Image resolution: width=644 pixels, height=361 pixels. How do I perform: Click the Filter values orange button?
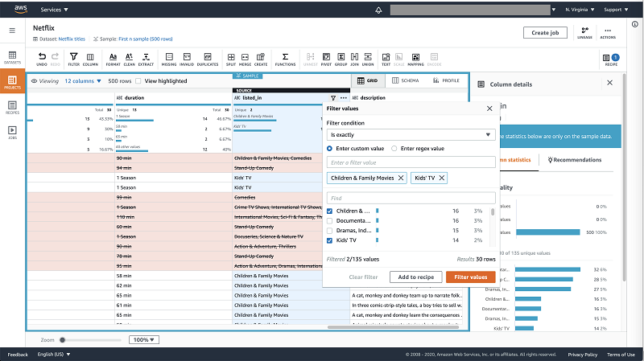(471, 277)
